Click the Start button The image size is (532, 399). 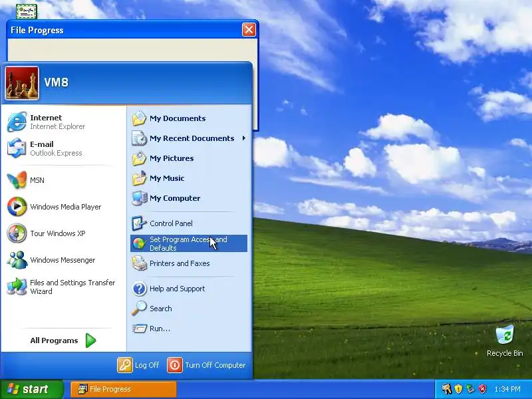pos(31,389)
